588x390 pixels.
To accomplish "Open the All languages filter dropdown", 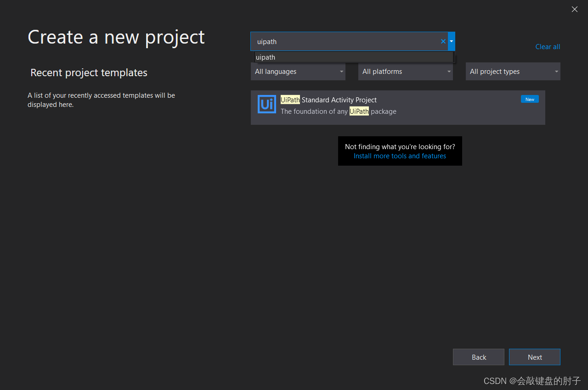I will pyautogui.click(x=298, y=72).
